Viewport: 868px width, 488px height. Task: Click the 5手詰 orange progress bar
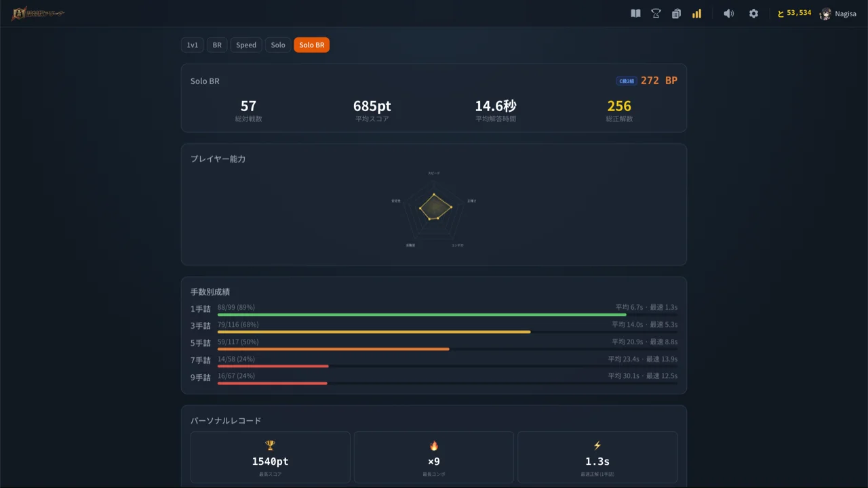[x=333, y=349]
